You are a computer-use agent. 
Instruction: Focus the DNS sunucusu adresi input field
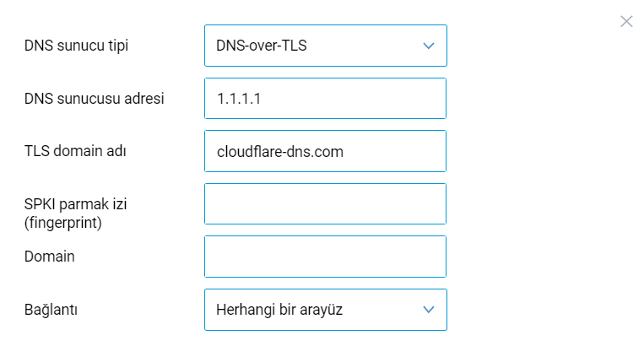point(325,99)
